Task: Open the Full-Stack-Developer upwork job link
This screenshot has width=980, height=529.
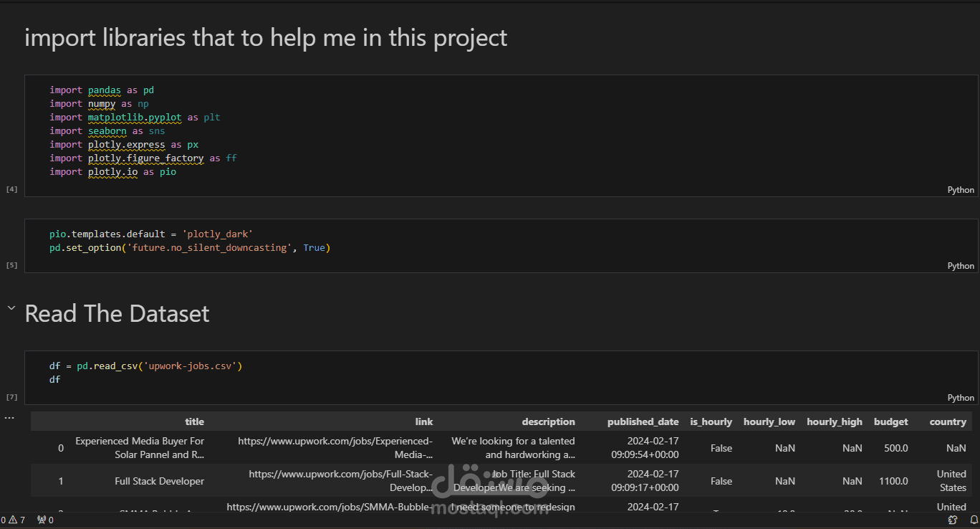Action: point(340,481)
